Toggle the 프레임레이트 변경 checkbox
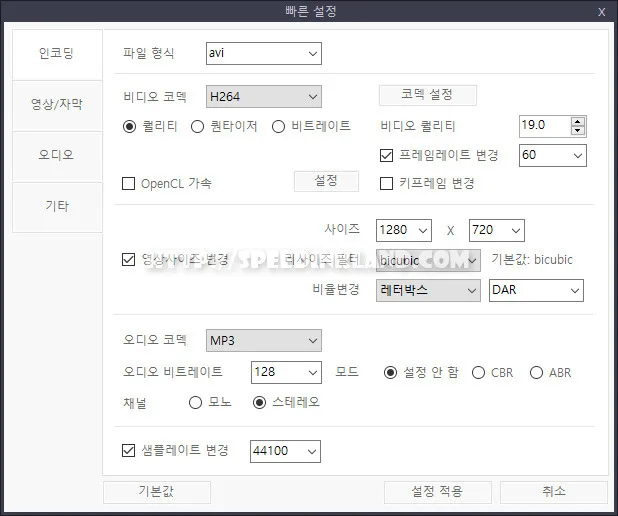Viewport: 618px width, 516px height. (386, 155)
